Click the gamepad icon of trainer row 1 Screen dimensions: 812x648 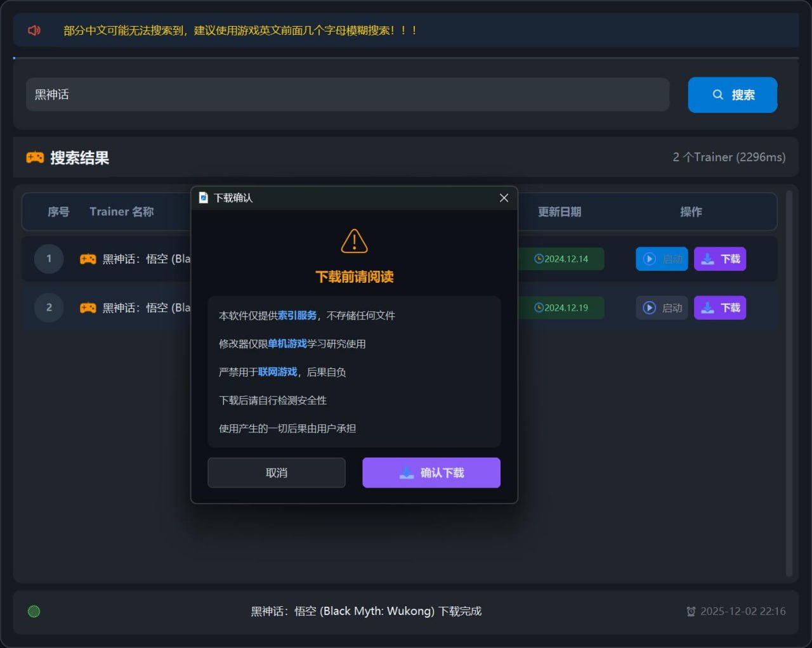click(88, 259)
